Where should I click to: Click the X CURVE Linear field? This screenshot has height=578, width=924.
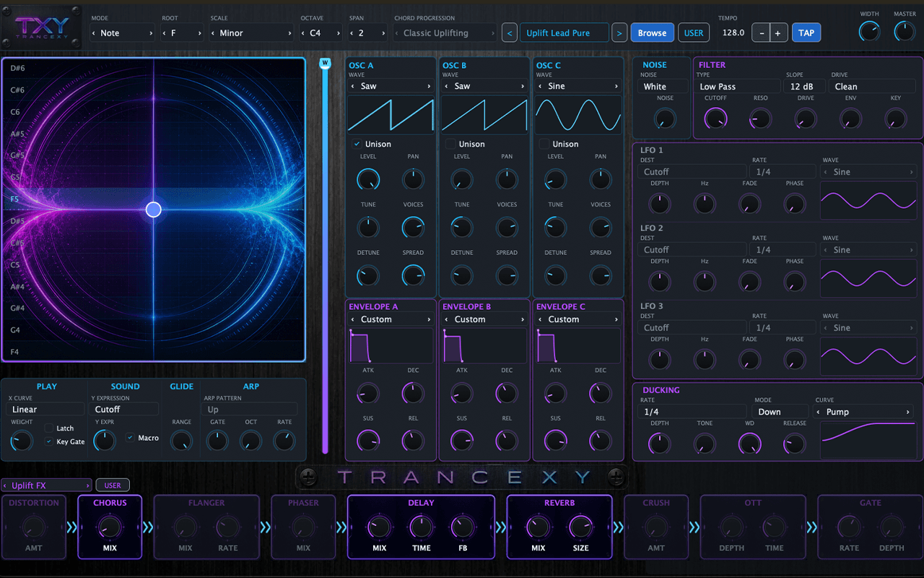47,409
